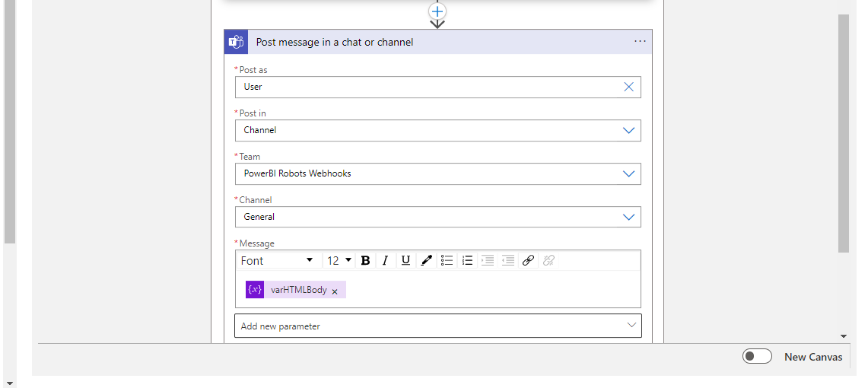Click the left panel scrollbar down arrow
Viewport: 868px width, 388px height.
click(9, 383)
